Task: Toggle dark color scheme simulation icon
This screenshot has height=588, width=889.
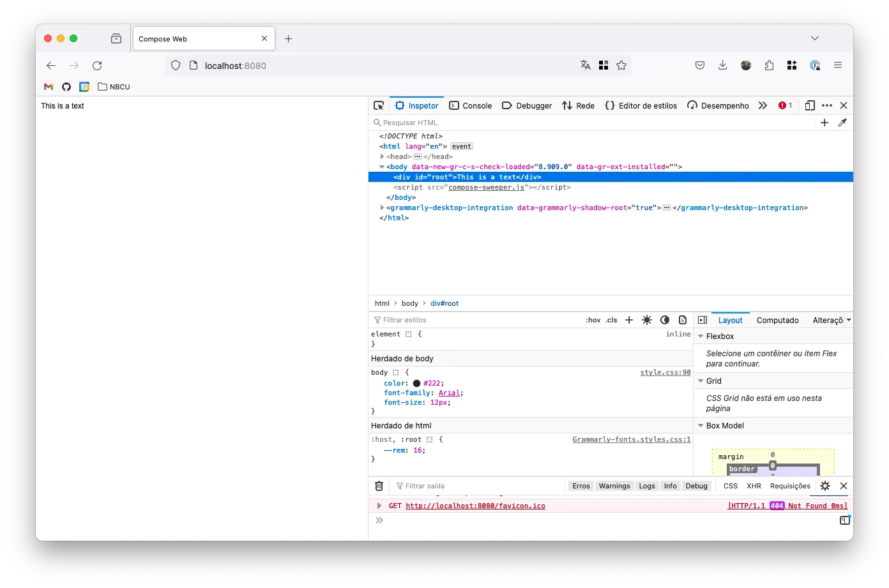Action: coord(665,320)
